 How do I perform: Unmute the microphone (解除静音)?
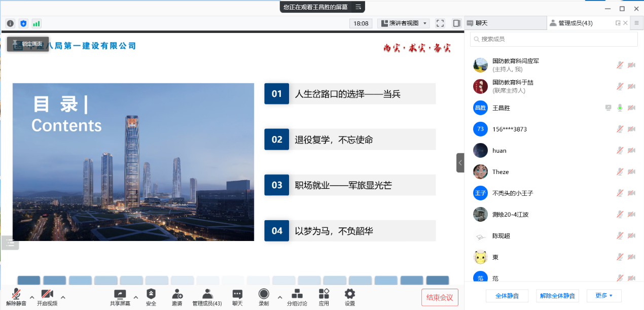pos(16,294)
